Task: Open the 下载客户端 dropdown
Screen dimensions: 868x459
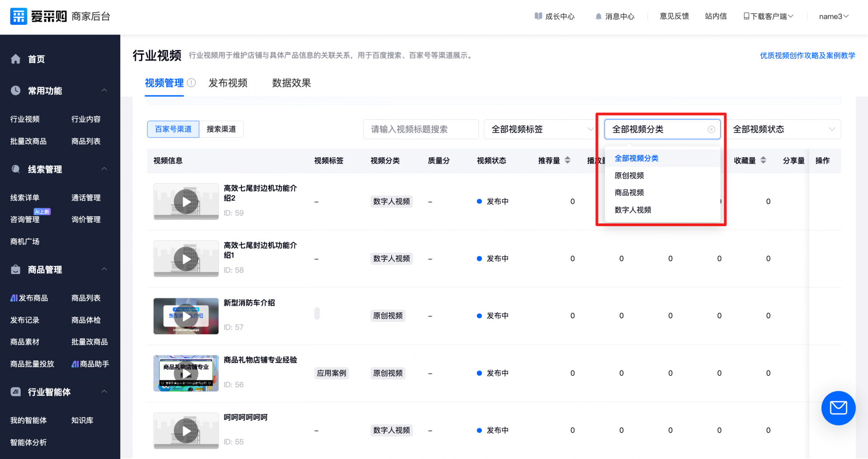Action: tap(769, 16)
